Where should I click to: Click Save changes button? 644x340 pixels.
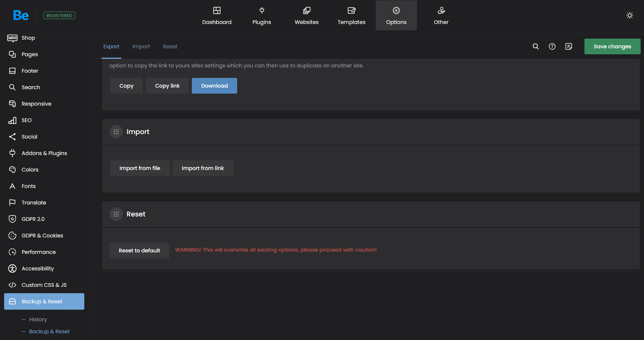click(612, 46)
